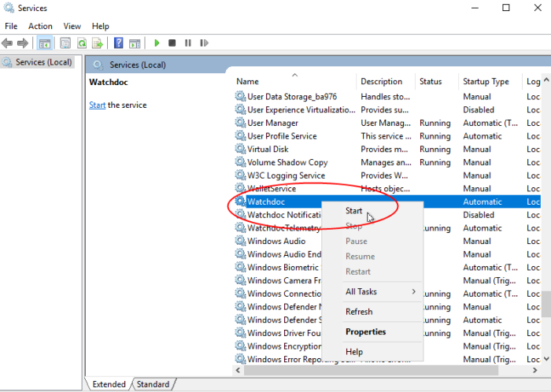Click the Back arrow in the toolbar
551x392 pixels.
tap(9, 43)
